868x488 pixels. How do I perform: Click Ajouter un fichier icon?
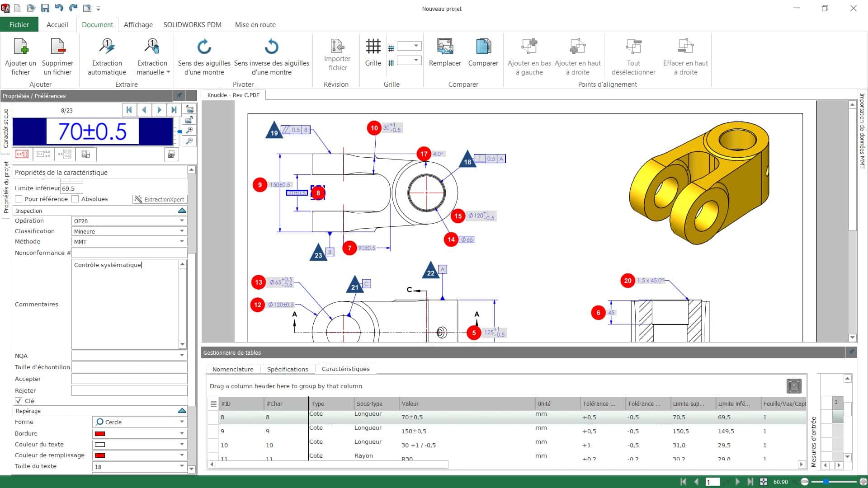(x=21, y=47)
